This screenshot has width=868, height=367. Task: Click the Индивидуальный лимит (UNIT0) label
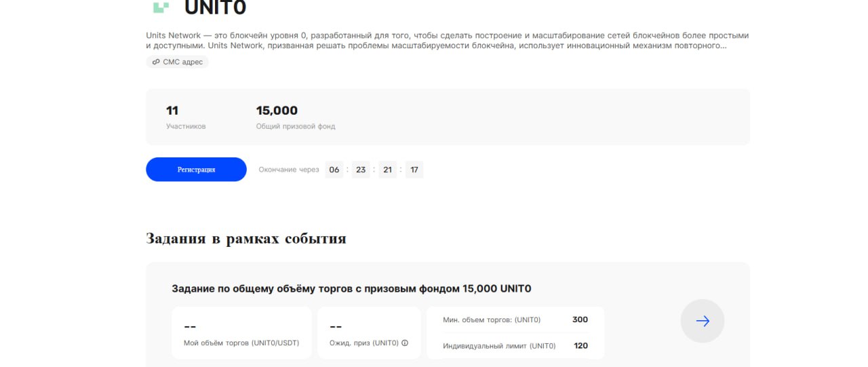pos(499,346)
